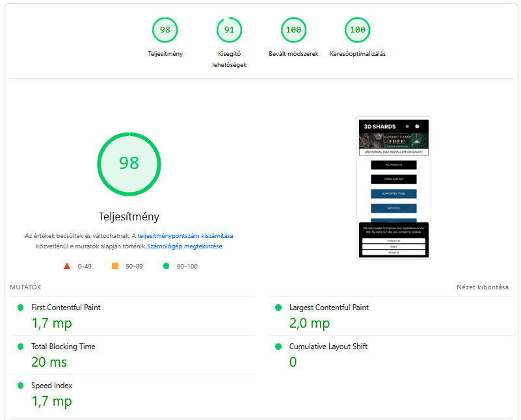Click green dot beside First Contentful Paint
The height and width of the screenshot is (420, 521).
[20, 308]
